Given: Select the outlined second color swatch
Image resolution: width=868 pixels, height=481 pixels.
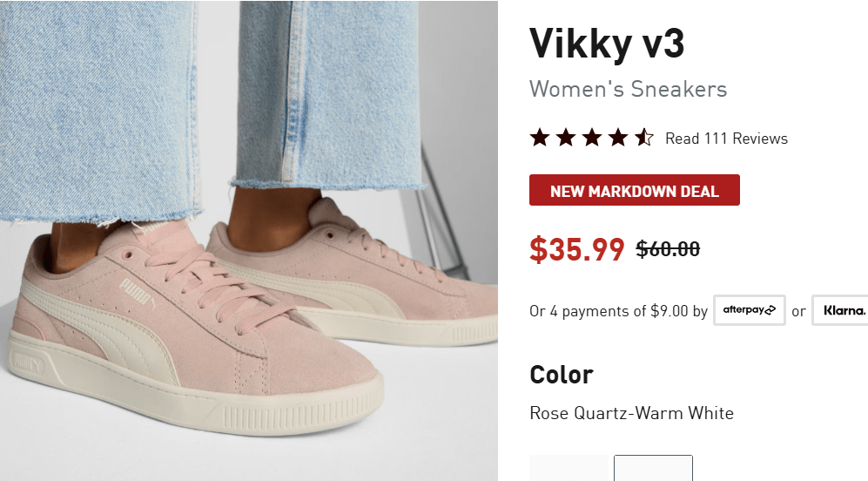Looking at the screenshot, I should [x=653, y=468].
